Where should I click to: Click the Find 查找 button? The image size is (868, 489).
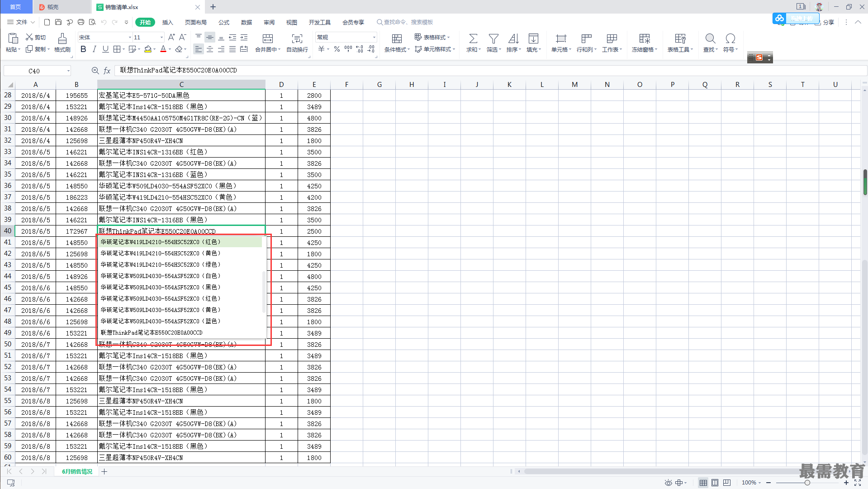pyautogui.click(x=710, y=43)
